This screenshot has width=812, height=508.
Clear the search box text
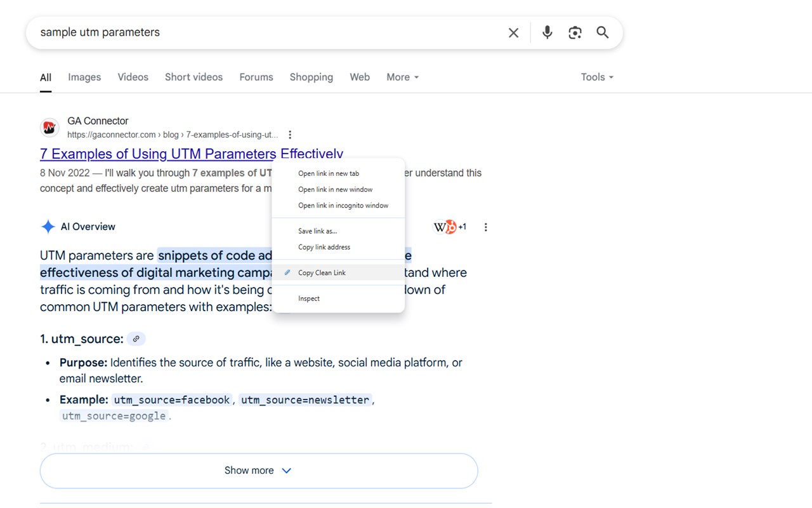tap(513, 33)
